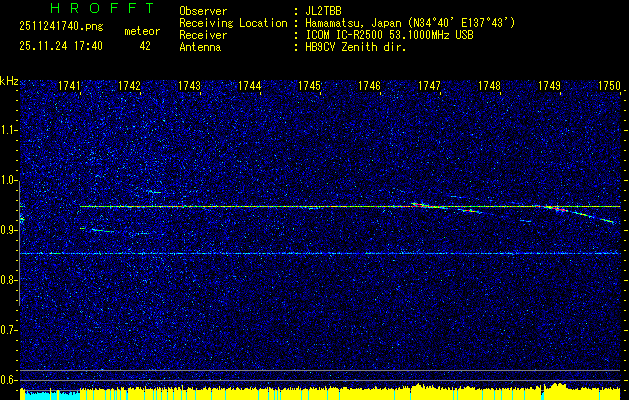Viewport: 629px width, 400px height.
Task: Click the 1741 time marker
Action: [69, 87]
